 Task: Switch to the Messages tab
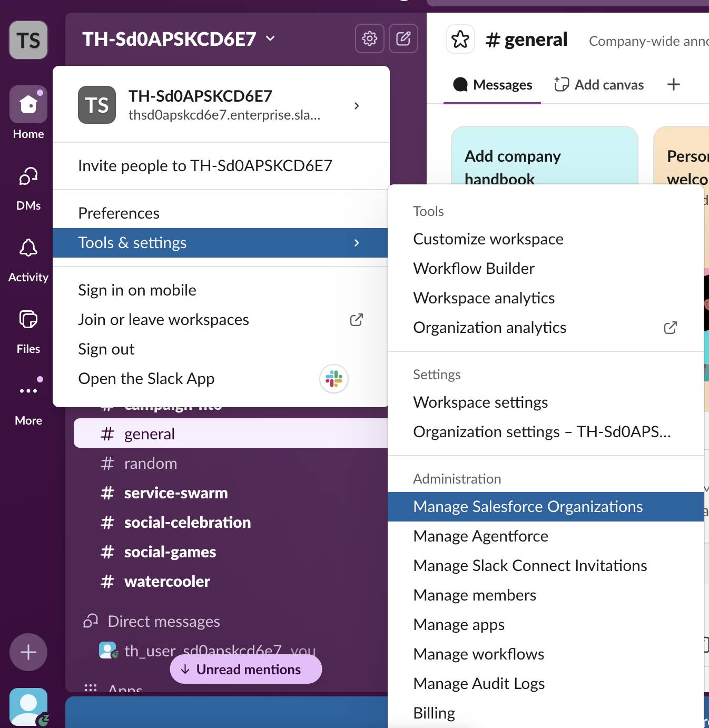493,85
